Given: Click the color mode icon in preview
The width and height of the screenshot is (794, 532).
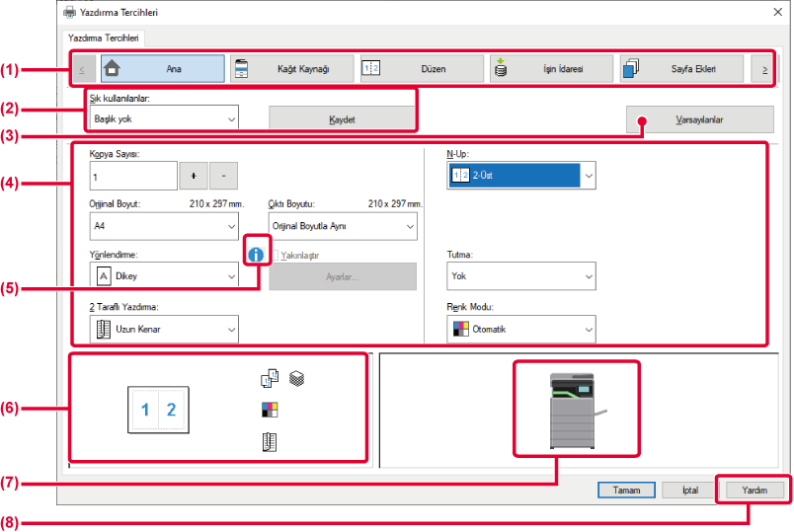Looking at the screenshot, I should [270, 409].
